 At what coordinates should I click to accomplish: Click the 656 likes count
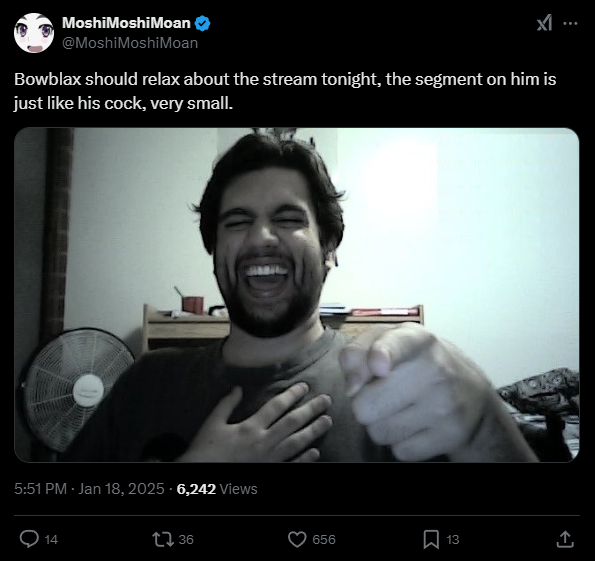(324, 539)
